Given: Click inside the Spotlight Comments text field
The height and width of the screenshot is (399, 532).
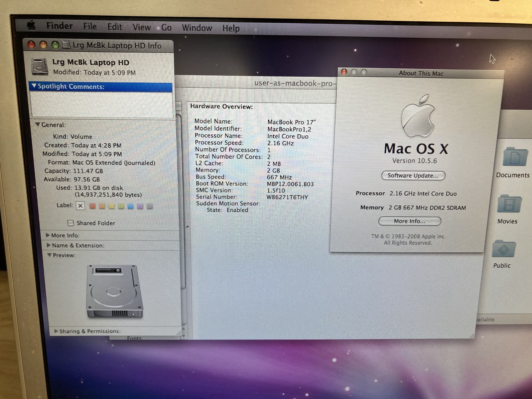Looking at the screenshot, I should [x=101, y=104].
